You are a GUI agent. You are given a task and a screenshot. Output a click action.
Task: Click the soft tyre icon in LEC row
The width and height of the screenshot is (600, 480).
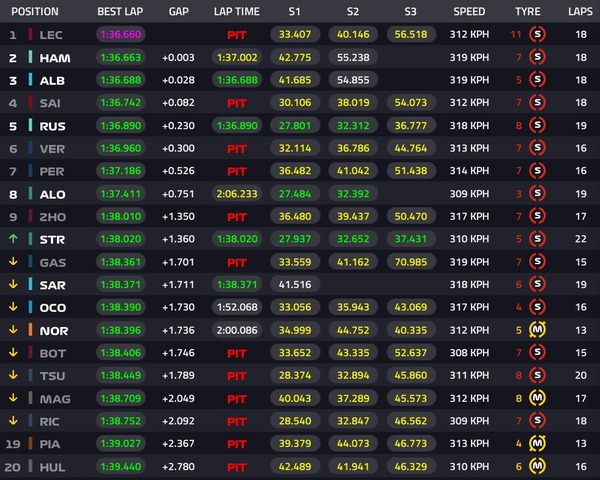[x=537, y=34]
